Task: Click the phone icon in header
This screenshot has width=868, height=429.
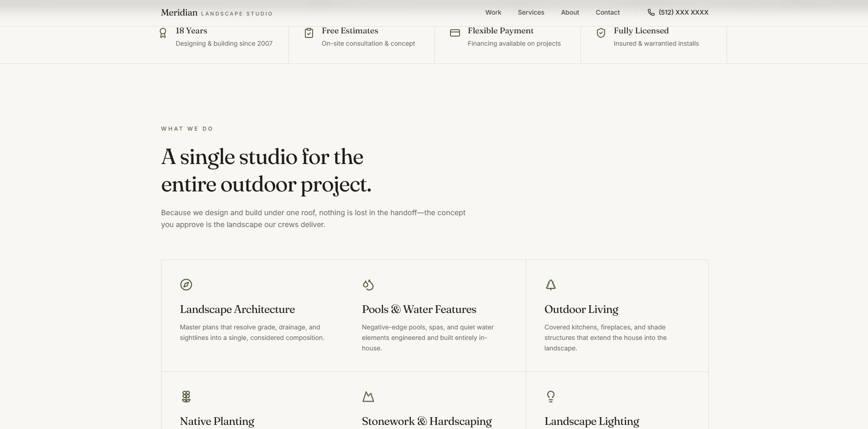Action: (x=651, y=12)
